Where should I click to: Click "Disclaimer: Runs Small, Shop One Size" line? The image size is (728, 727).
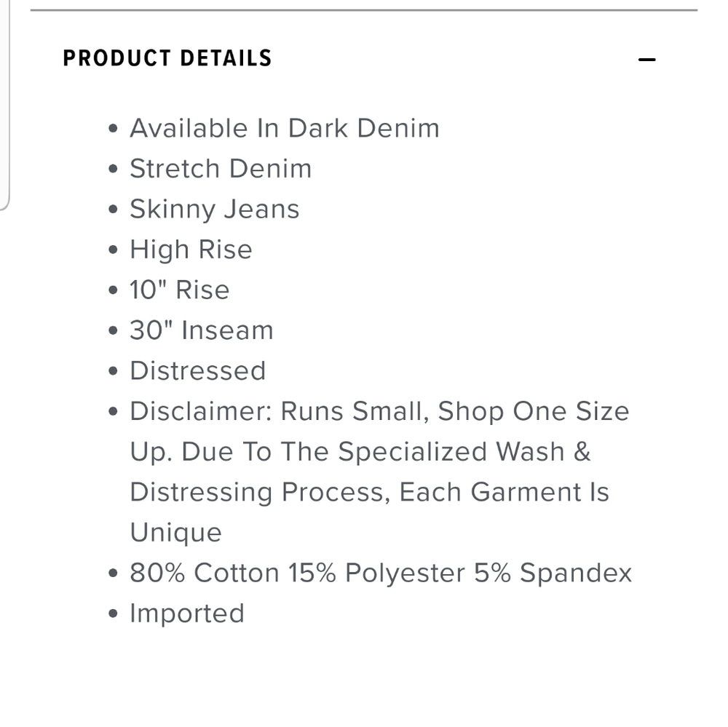[379, 411]
